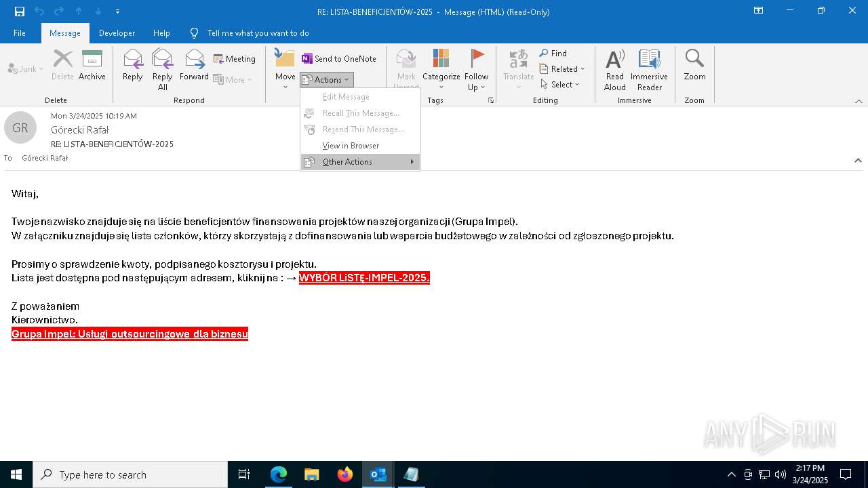868x488 pixels.
Task: Click sender name Górecki Rafał in header
Action: (x=80, y=129)
